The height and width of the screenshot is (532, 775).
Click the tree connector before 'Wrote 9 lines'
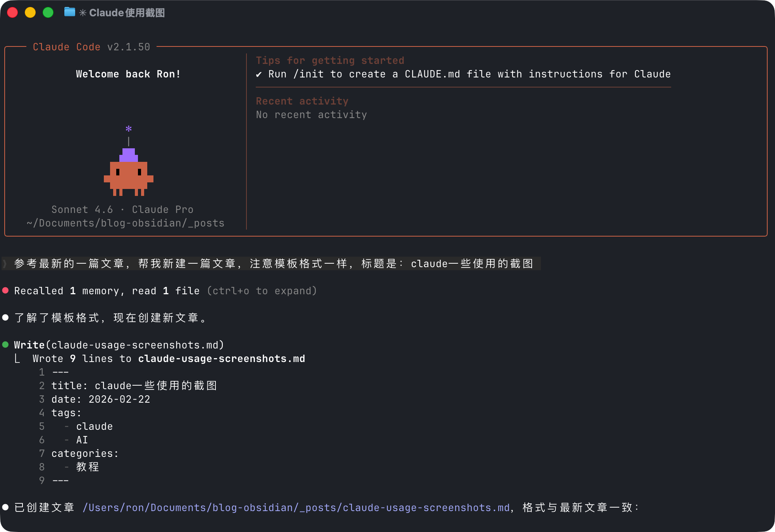tap(17, 359)
